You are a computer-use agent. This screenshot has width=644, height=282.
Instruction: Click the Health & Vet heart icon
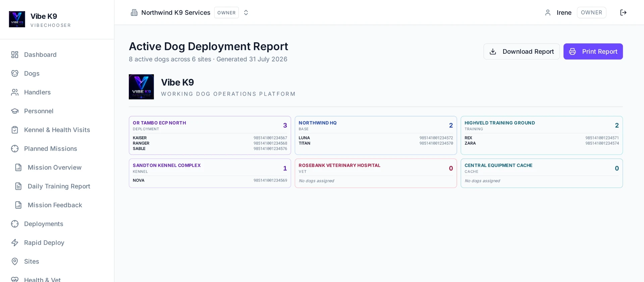(x=15, y=280)
